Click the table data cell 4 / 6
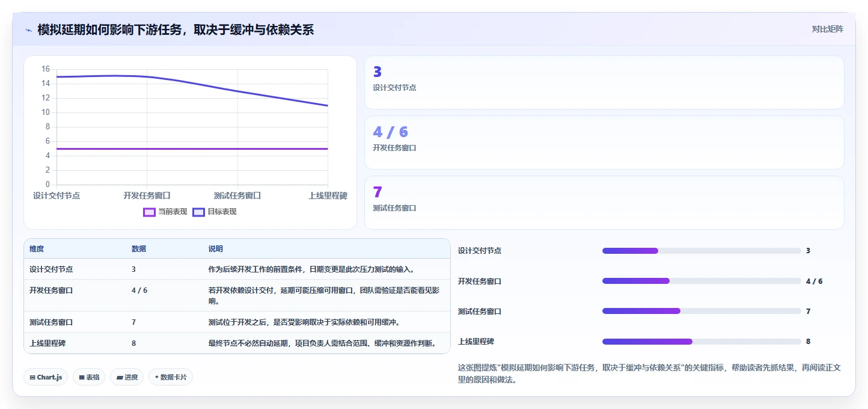868x409 pixels. [139, 291]
